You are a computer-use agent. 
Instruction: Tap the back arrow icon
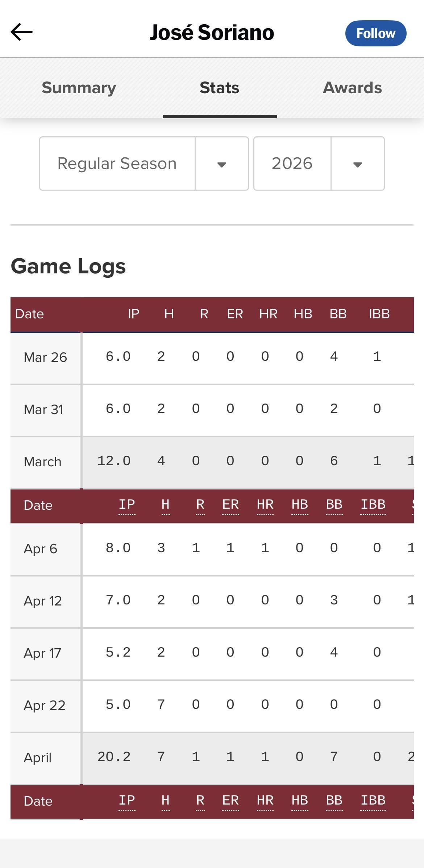click(22, 32)
